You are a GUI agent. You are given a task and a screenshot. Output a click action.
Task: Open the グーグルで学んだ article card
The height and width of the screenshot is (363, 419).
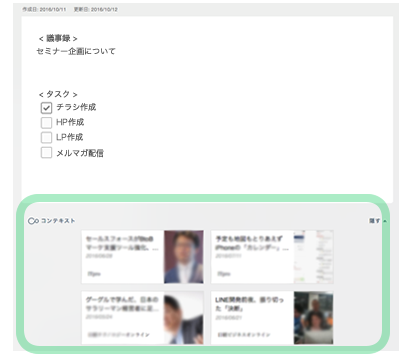point(143,318)
